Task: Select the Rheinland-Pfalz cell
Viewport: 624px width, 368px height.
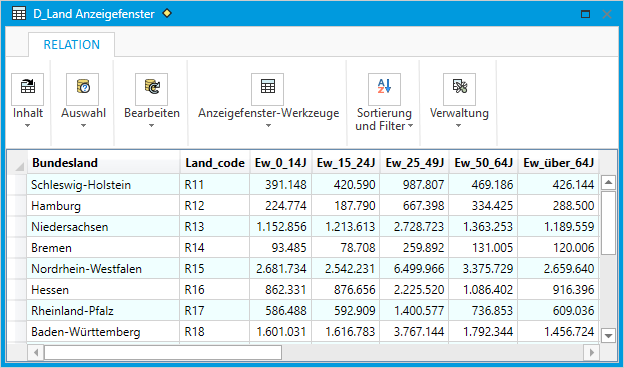Action: coord(103,311)
